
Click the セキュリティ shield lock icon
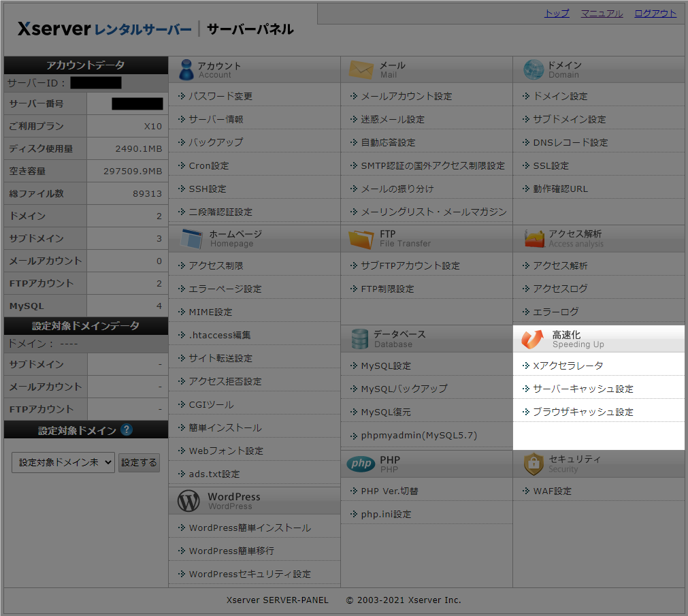tap(534, 464)
